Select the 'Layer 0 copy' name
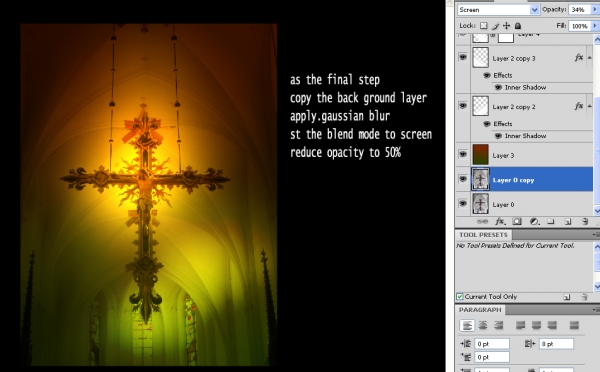600x372 pixels. (514, 180)
